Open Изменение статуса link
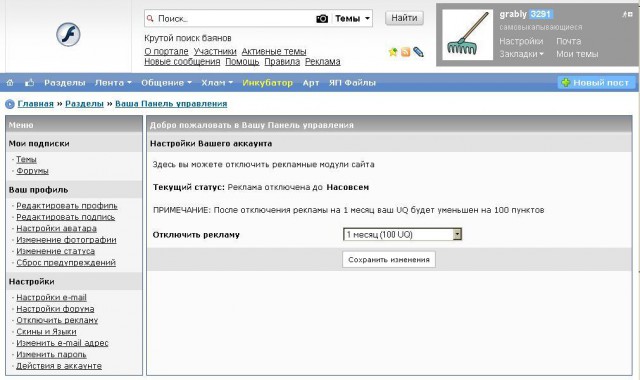This screenshot has height=380, width=640. pos(56,251)
